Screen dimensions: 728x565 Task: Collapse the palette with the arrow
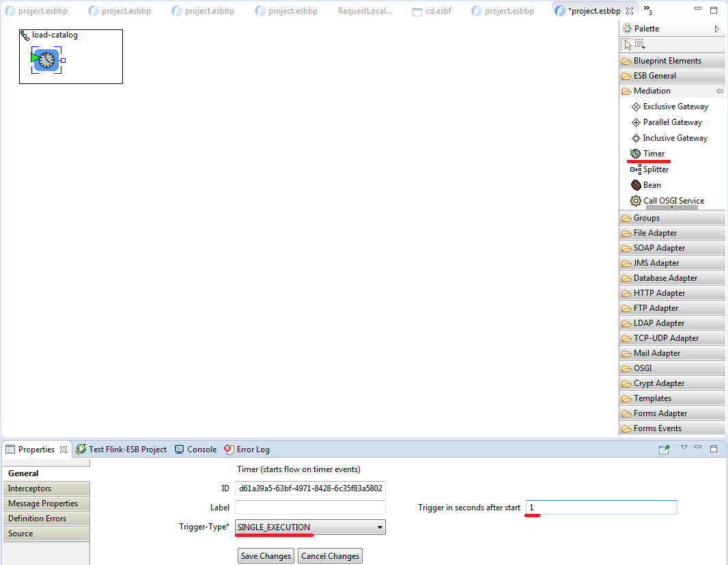pos(716,29)
